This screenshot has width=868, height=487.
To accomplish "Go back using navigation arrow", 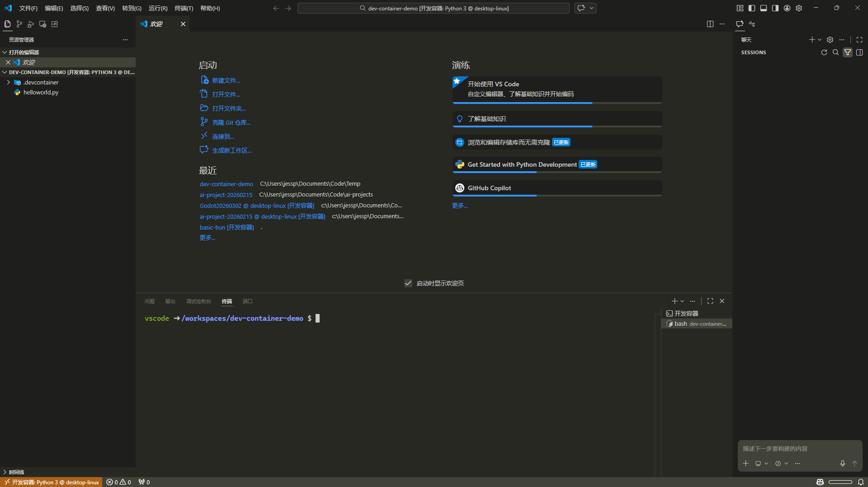I will pos(276,8).
